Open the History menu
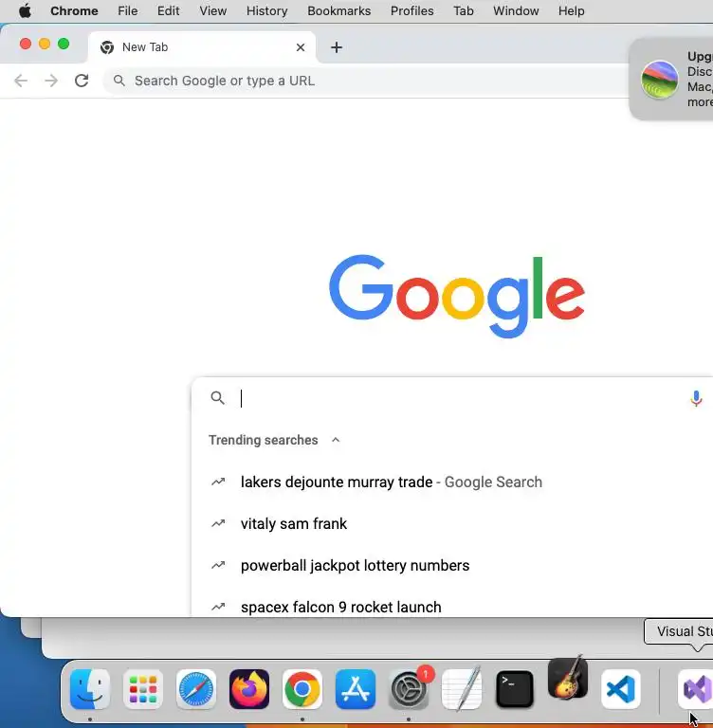 [x=267, y=10]
